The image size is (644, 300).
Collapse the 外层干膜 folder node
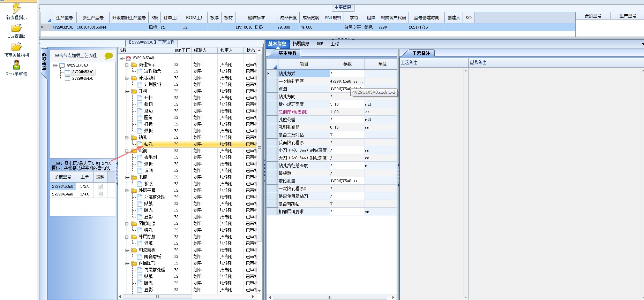click(x=127, y=190)
